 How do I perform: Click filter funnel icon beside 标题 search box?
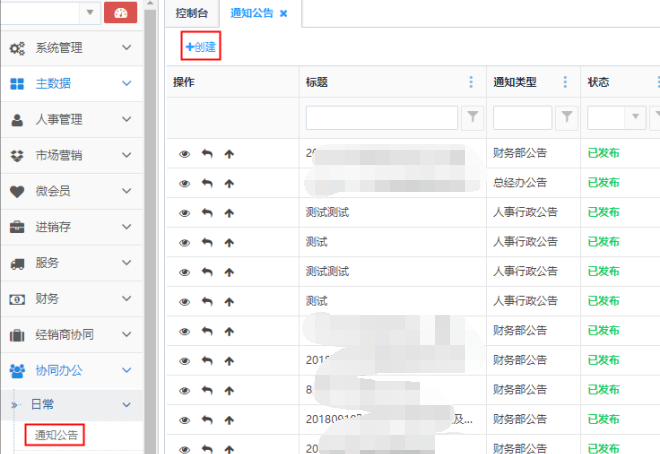click(x=473, y=118)
